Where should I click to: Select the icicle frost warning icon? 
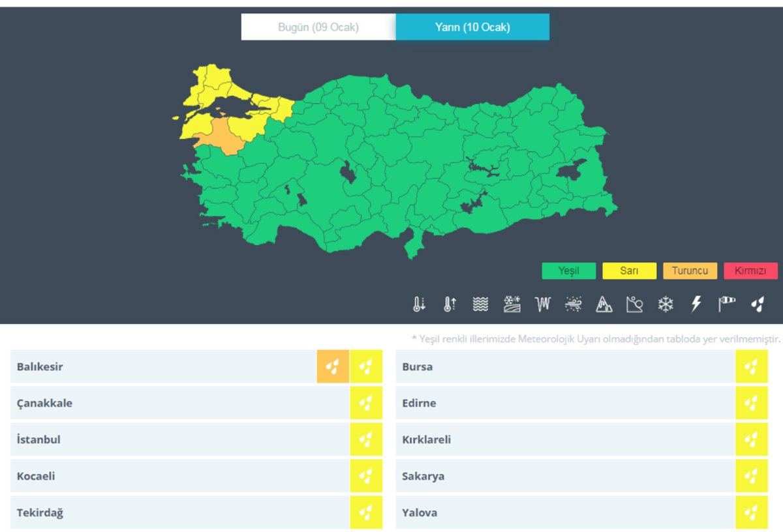[543, 304]
